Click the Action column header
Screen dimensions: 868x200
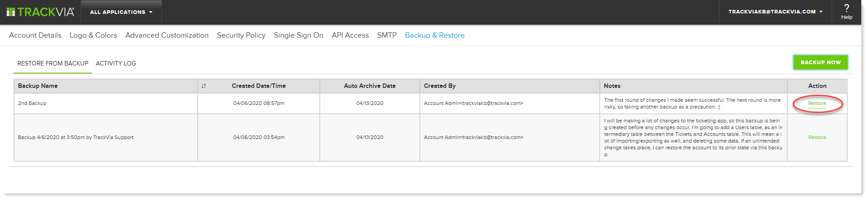pyautogui.click(x=817, y=86)
